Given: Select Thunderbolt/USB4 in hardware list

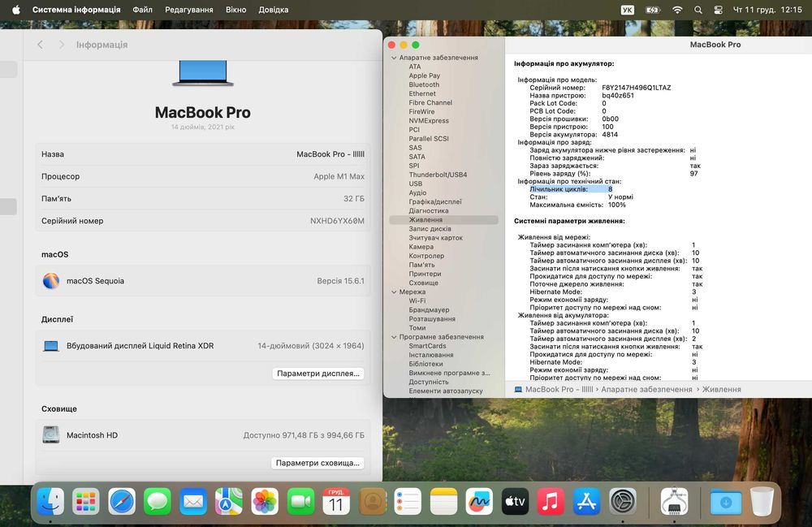Looking at the screenshot, I should pos(438,175).
